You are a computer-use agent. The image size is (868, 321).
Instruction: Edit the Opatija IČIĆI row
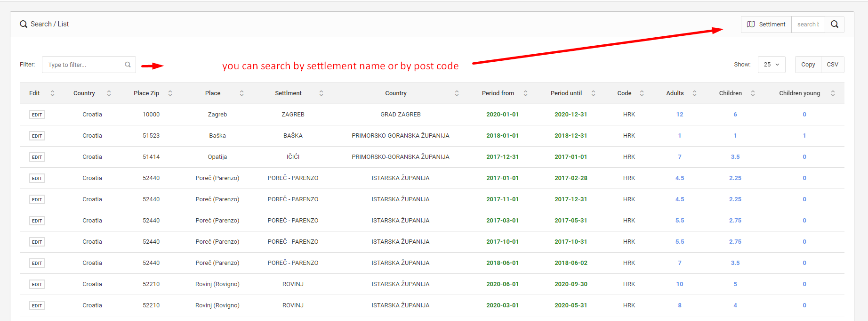[x=37, y=157]
